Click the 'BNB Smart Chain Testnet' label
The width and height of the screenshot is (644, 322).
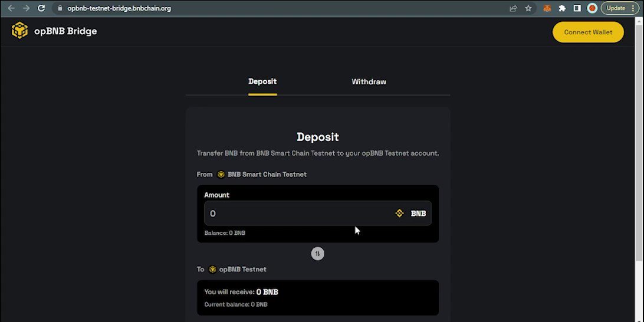[267, 175]
